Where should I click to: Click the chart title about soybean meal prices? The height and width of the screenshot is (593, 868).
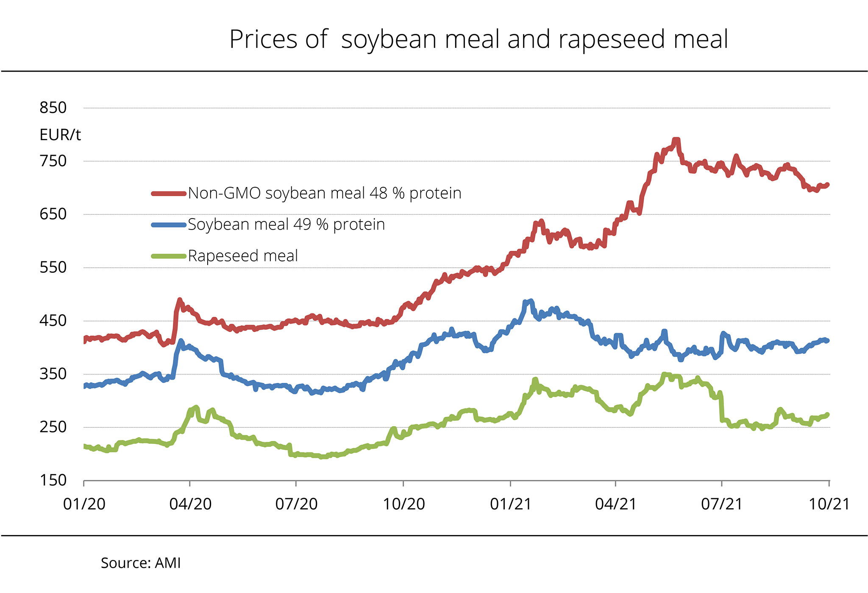coord(479,39)
